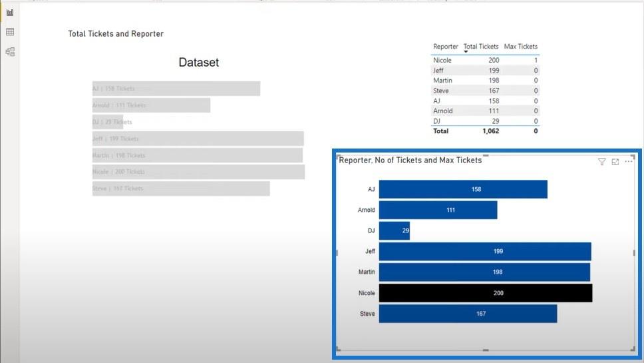This screenshot has height=363, width=644.
Task: Click the Nicole row in table
Action: point(485,60)
